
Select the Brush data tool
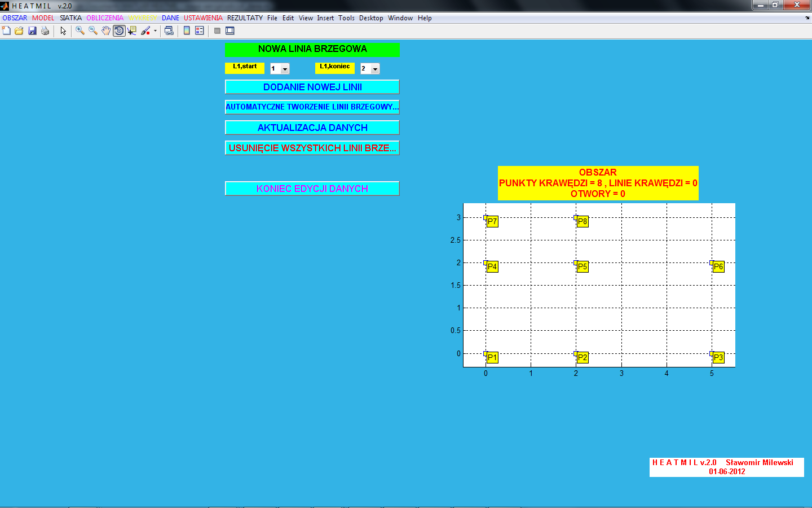(145, 31)
